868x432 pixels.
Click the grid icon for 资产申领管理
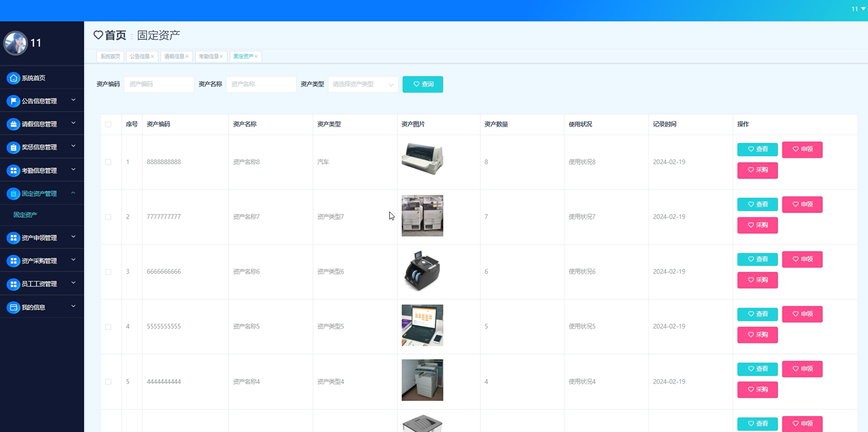(14, 238)
